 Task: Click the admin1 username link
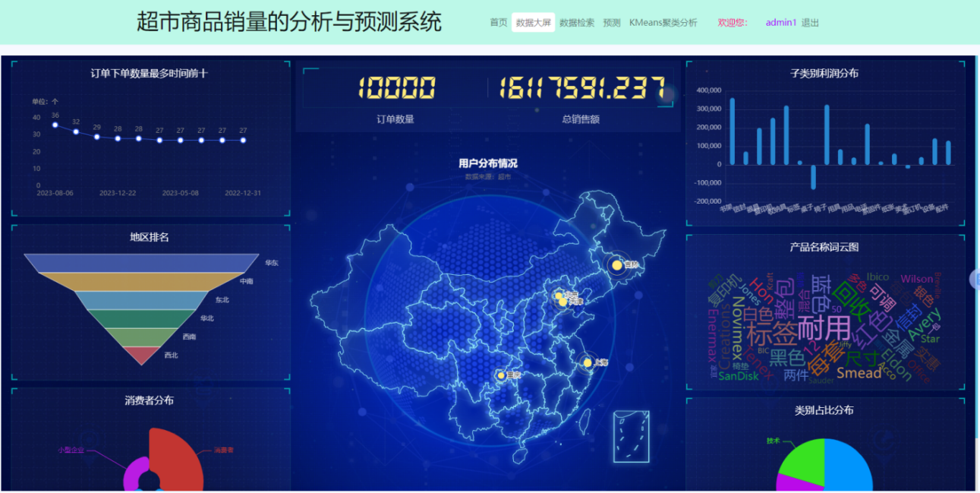coord(781,23)
